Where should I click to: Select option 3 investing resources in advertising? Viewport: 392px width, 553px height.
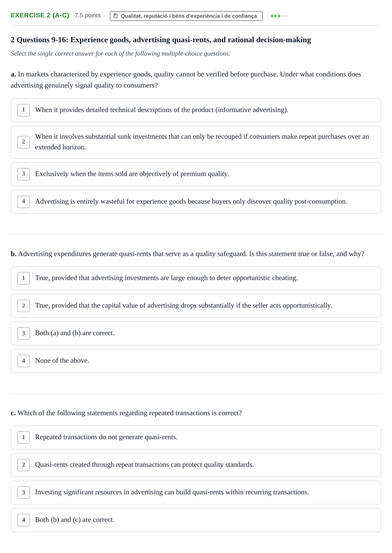point(196,492)
